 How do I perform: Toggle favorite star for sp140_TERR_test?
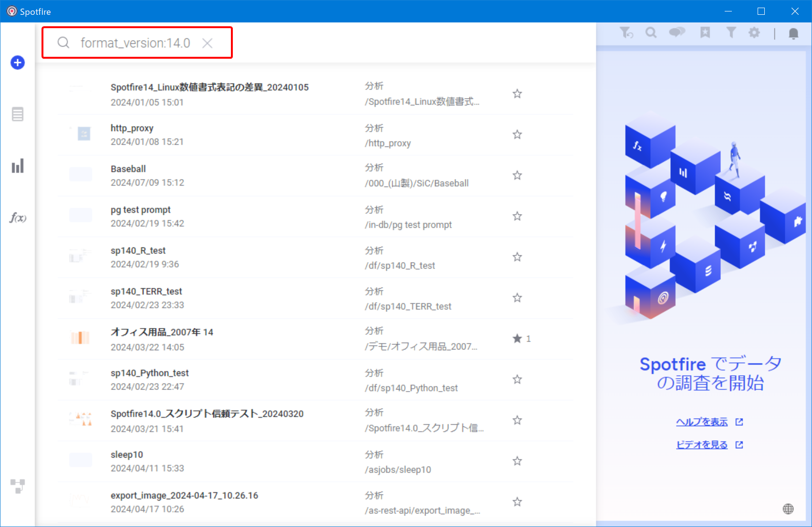(x=517, y=298)
